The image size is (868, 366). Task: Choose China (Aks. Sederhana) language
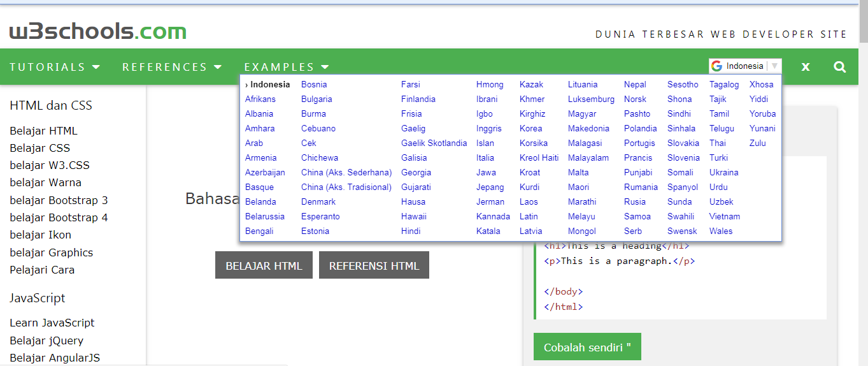point(346,172)
